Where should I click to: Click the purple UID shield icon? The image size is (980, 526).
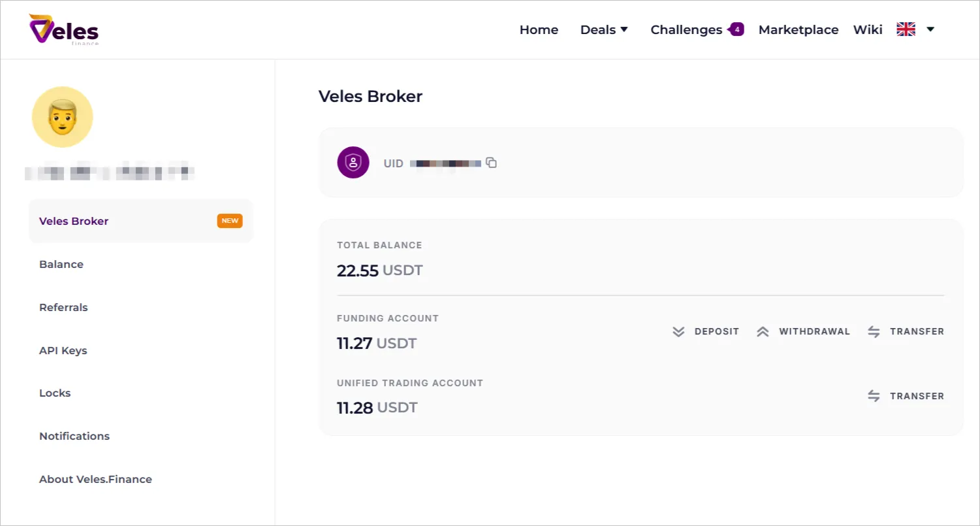353,162
